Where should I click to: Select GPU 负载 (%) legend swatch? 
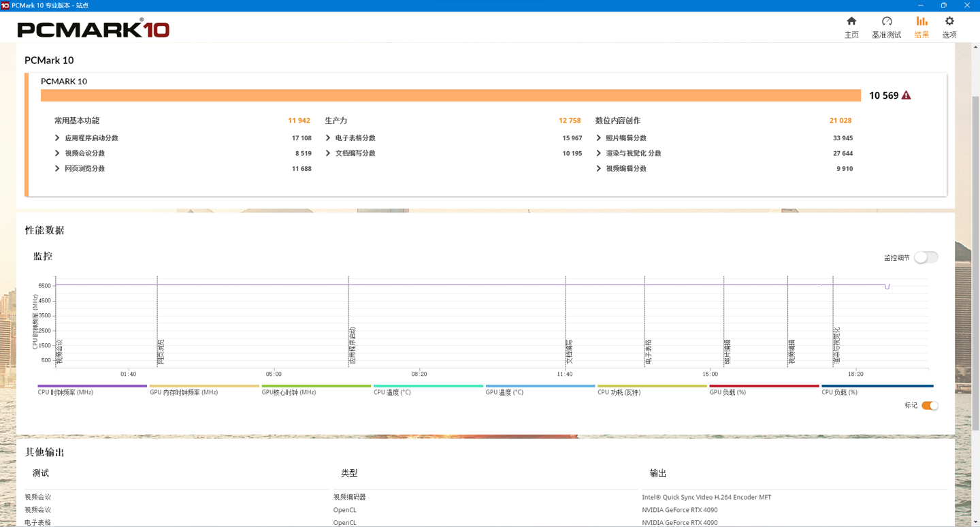tap(764, 386)
